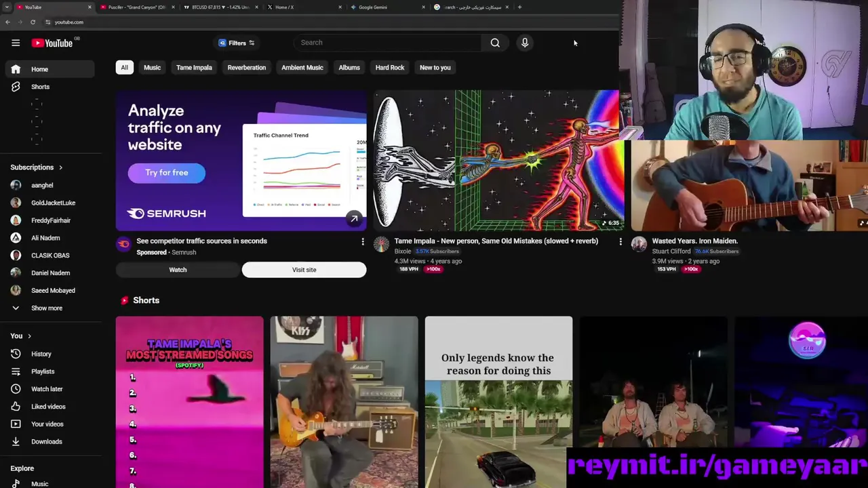Open Tame Impala skeleton artwork thumbnail
The height and width of the screenshot is (488, 868).
point(499,161)
